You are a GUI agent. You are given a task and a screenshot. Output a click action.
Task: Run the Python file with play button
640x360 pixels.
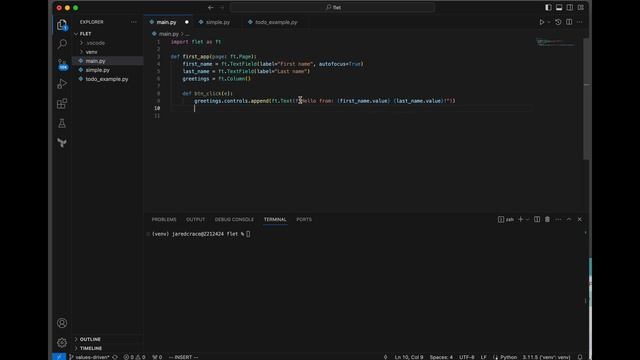(542, 22)
